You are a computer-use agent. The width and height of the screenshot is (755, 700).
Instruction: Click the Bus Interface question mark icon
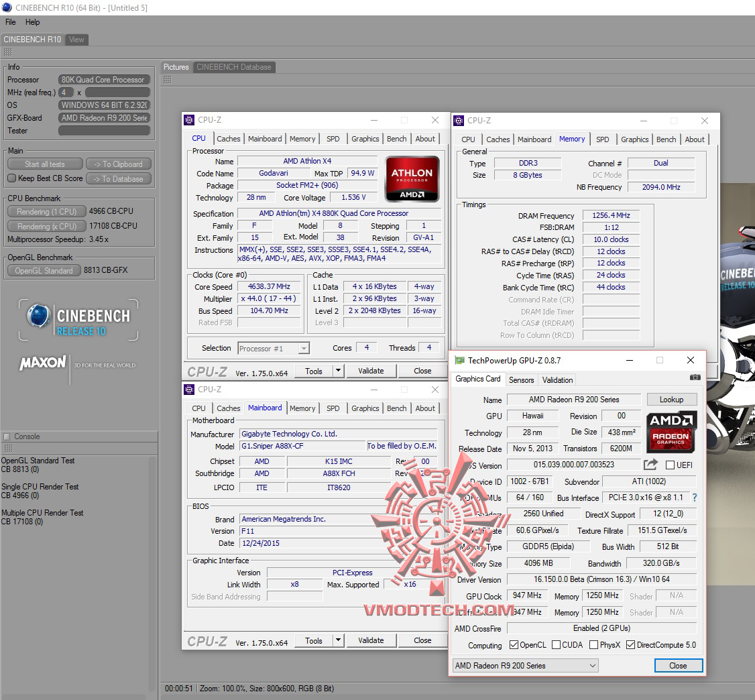[x=695, y=498]
